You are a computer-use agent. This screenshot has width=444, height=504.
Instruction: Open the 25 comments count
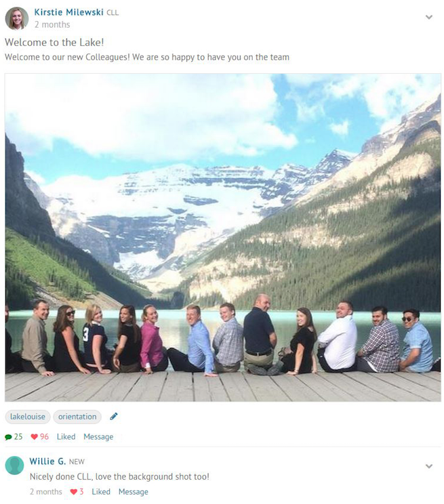click(x=18, y=436)
